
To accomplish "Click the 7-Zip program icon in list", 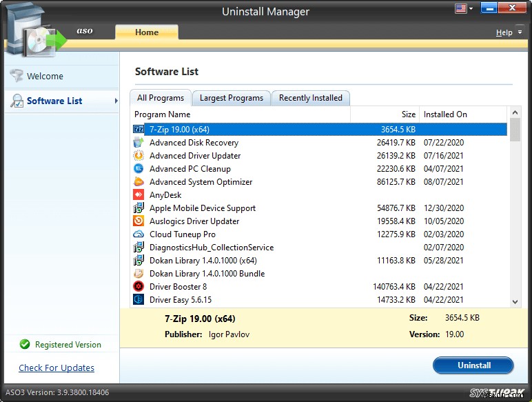I will [138, 129].
